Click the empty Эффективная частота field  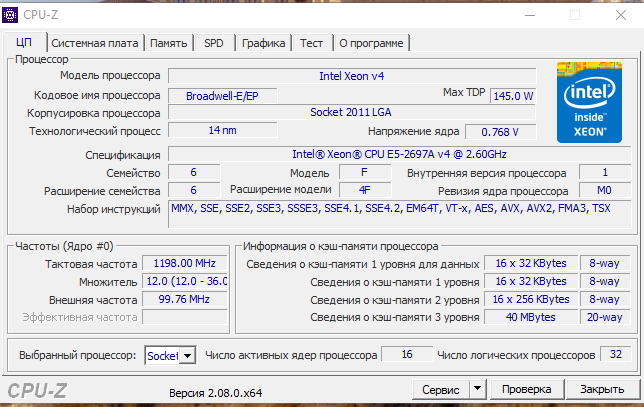click(x=185, y=317)
